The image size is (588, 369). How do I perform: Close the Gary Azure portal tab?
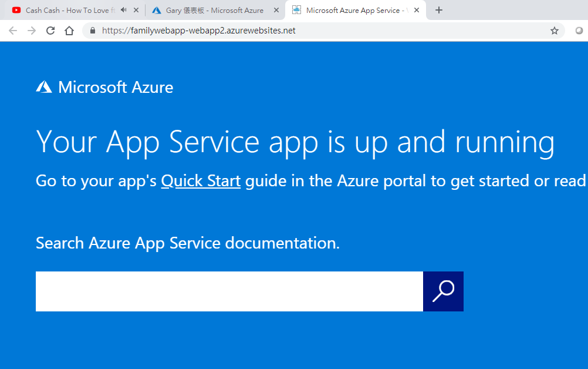(x=276, y=10)
